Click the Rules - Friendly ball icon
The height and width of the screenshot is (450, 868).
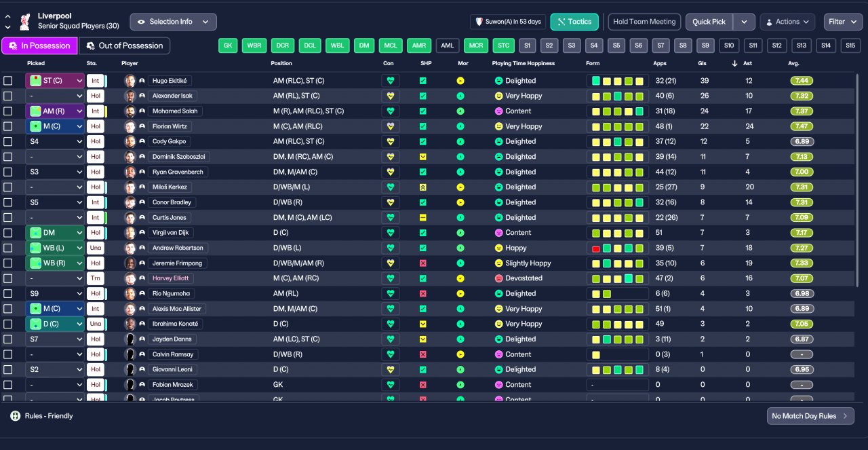15,415
